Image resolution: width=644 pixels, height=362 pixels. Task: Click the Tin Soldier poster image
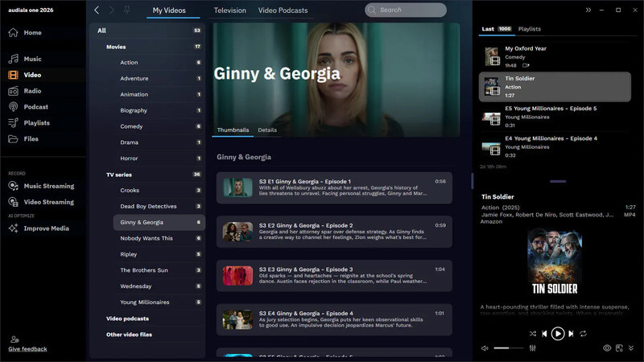[x=555, y=262]
